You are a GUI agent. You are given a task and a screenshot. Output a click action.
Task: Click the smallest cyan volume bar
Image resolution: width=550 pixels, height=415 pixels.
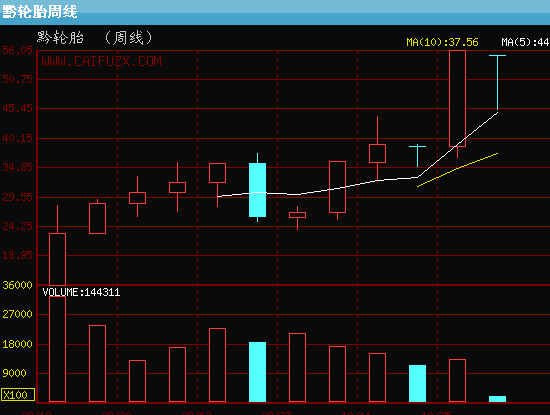click(497, 399)
